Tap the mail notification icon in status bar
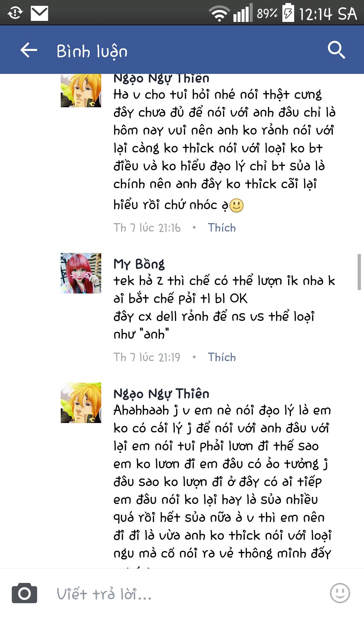Image resolution: width=364 pixels, height=617 pixels. [x=39, y=13]
